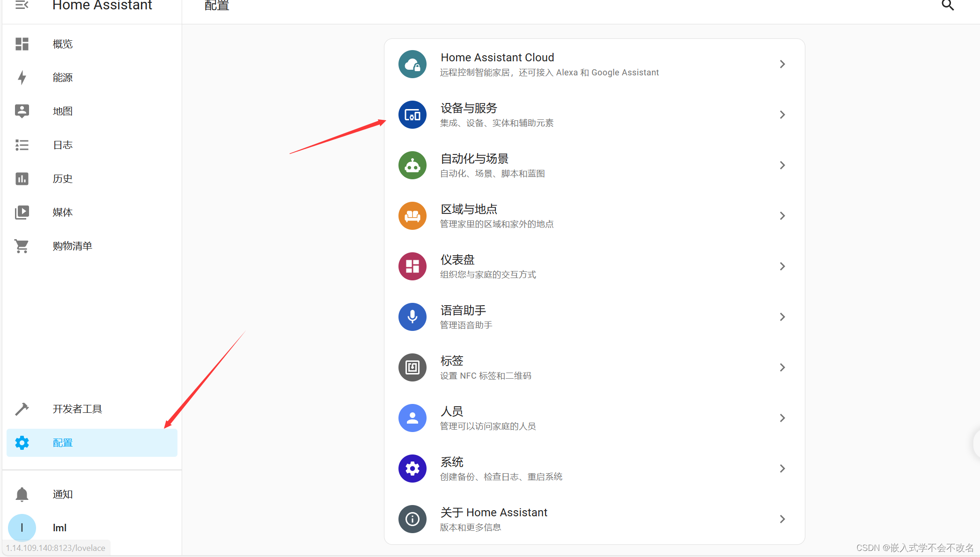
Task: Open the 媒体 (Media) sidebar icon
Action: pyautogui.click(x=22, y=212)
